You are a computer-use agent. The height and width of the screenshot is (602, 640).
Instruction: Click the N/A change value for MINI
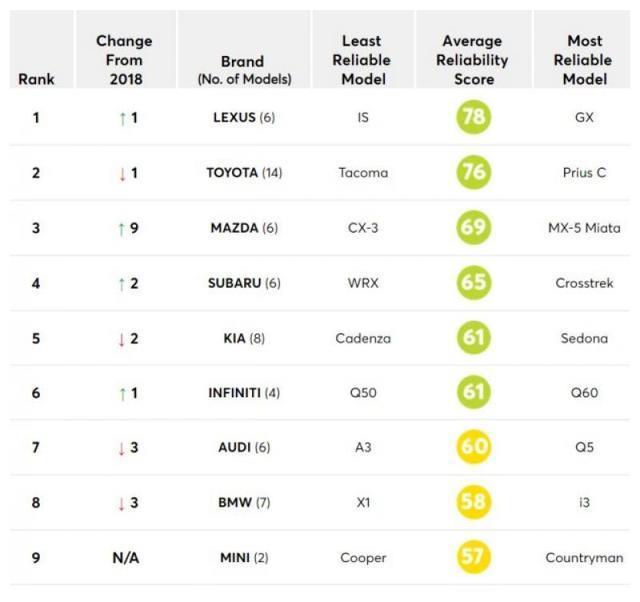click(x=124, y=557)
